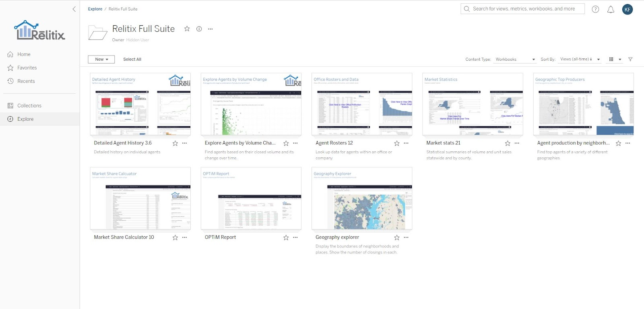This screenshot has width=644, height=309.
Task: Favorite the Relitix Full Suite project
Action: (187, 29)
